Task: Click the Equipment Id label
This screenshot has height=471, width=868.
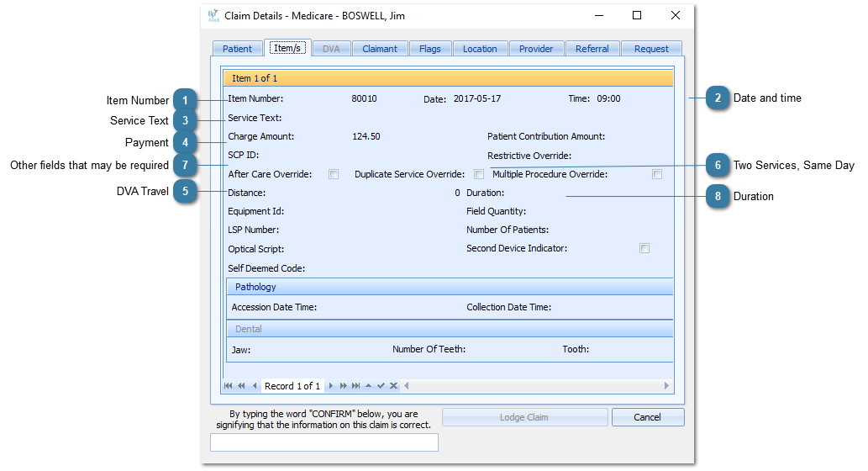Action: point(255,211)
